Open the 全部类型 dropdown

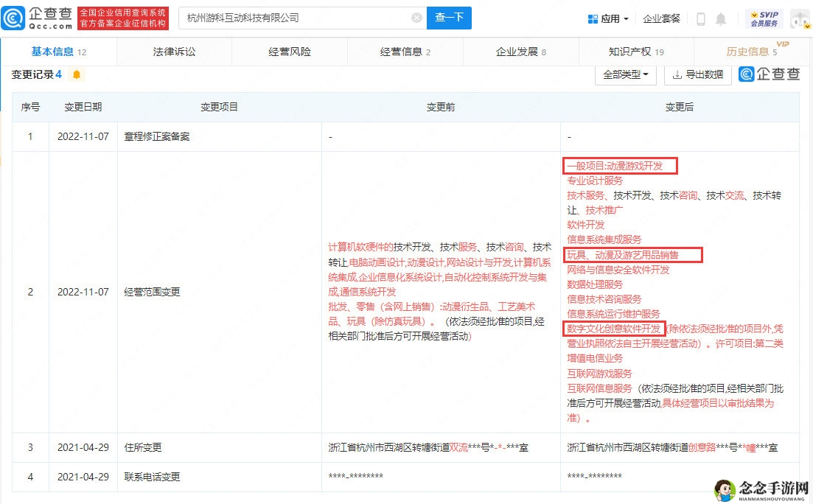[x=626, y=74]
